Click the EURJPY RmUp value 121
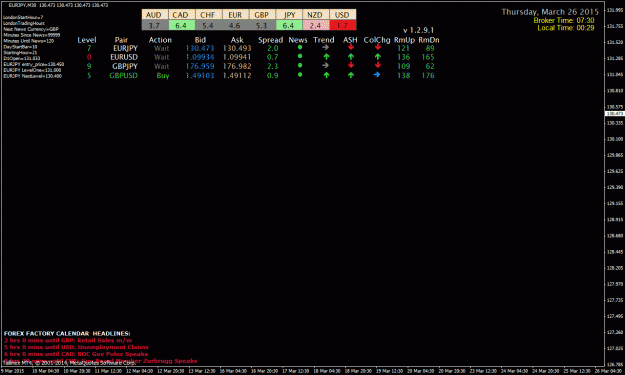 pyautogui.click(x=403, y=48)
